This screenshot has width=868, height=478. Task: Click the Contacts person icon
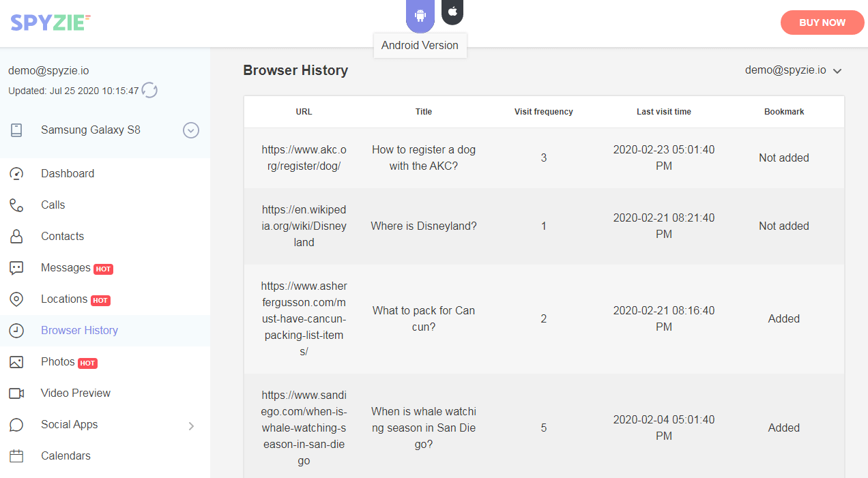pyautogui.click(x=16, y=236)
